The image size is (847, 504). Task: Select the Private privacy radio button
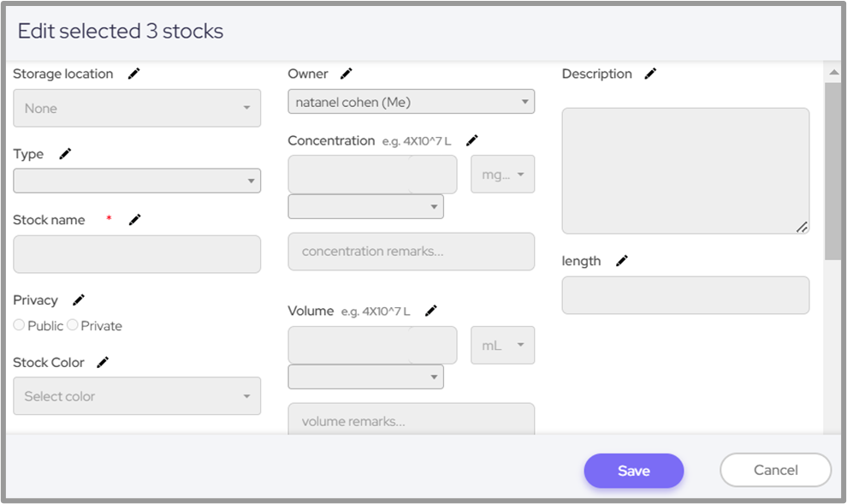coord(73,325)
